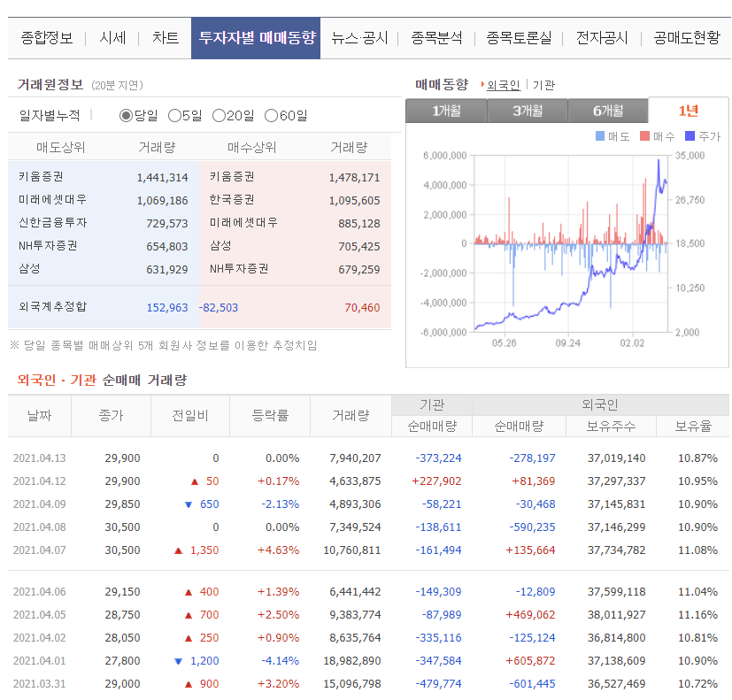Viewport: 732px width, 700px height.
Task: Click the down-arrow beside 1,200 on 2021.04.01
Action: click(178, 661)
